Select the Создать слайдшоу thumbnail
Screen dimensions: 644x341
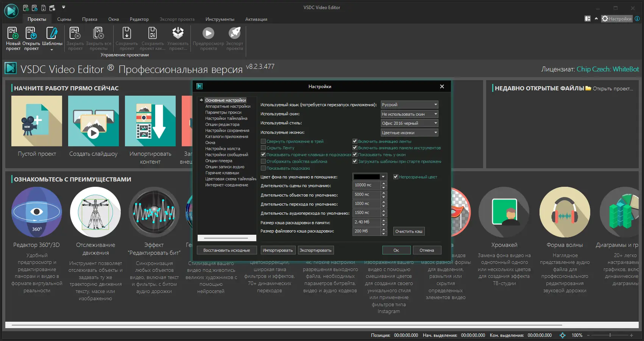(94, 121)
